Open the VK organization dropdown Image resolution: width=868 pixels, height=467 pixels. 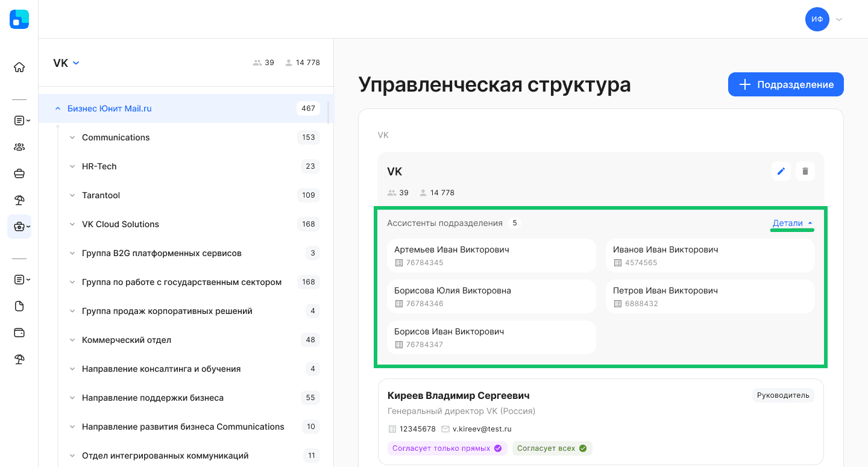(x=66, y=63)
